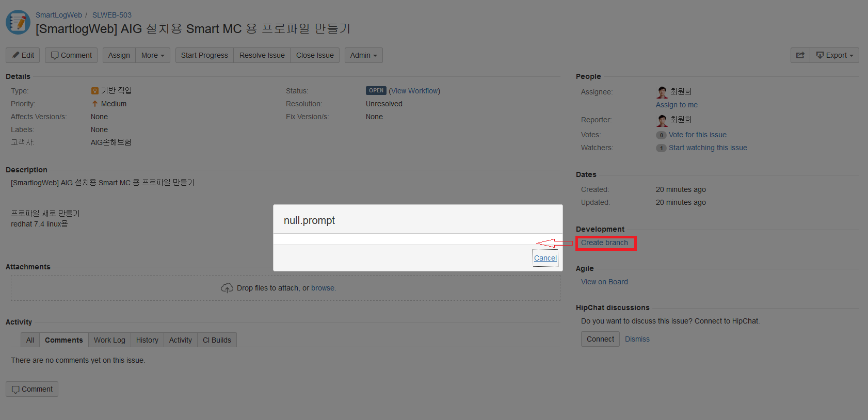Select the Comments tab
Screen dimensions: 868x420
64,340
